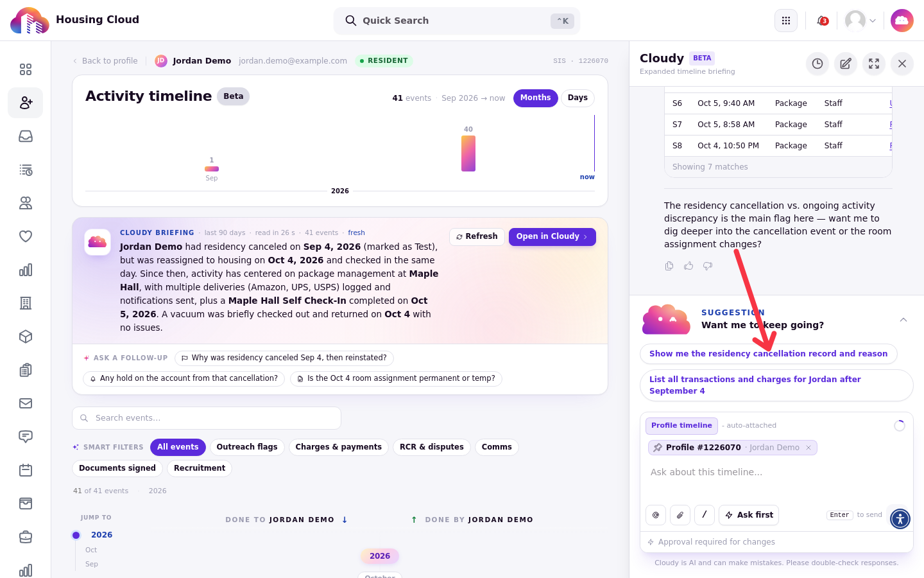Image resolution: width=924 pixels, height=578 pixels.
Task: Filter events by Outreach flags
Action: pos(247,447)
